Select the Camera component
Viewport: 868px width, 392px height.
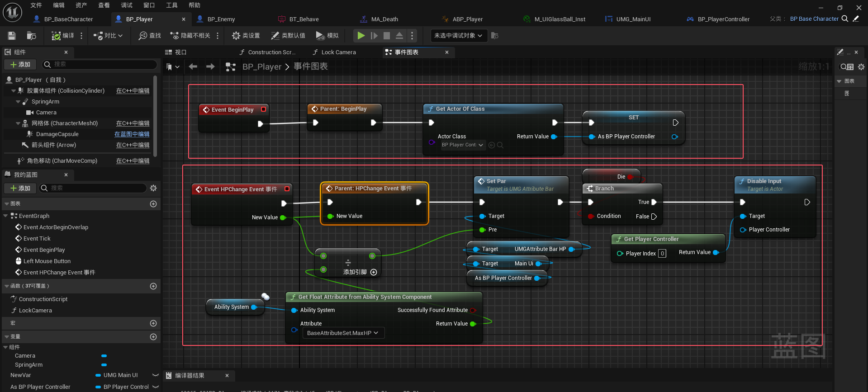click(46, 113)
